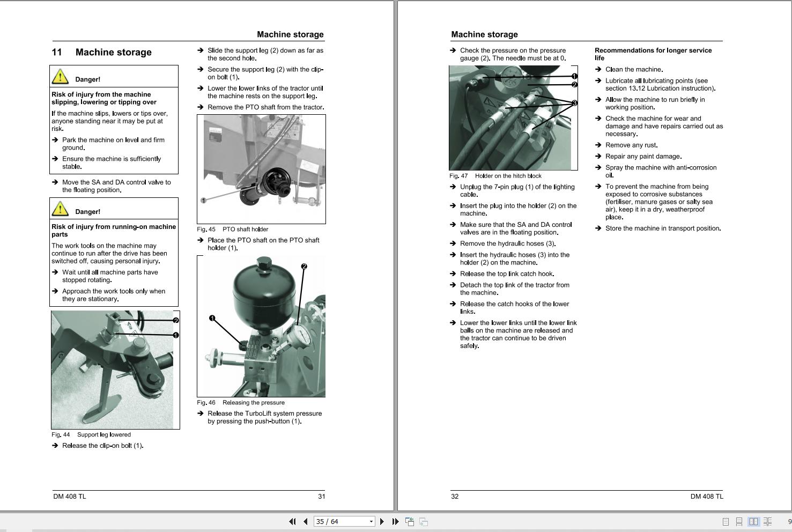Return to previous view using the back-view icon
The width and height of the screenshot is (792, 532).
tap(410, 521)
